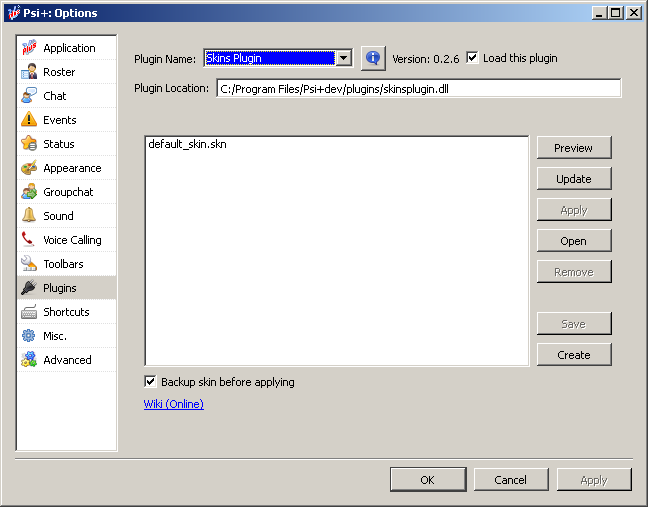This screenshot has width=648, height=507.
Task: Open Appearance palette icon
Action: click(x=29, y=168)
